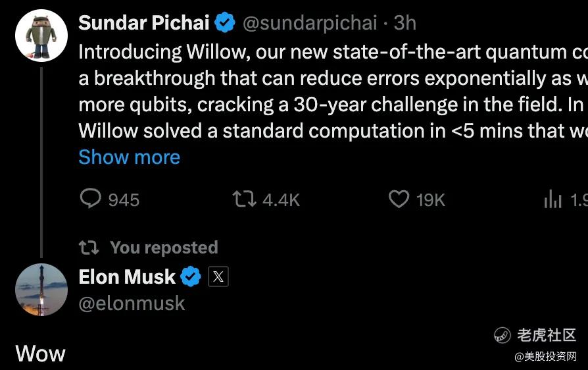Open the @elonmusk handle link

coord(132,304)
